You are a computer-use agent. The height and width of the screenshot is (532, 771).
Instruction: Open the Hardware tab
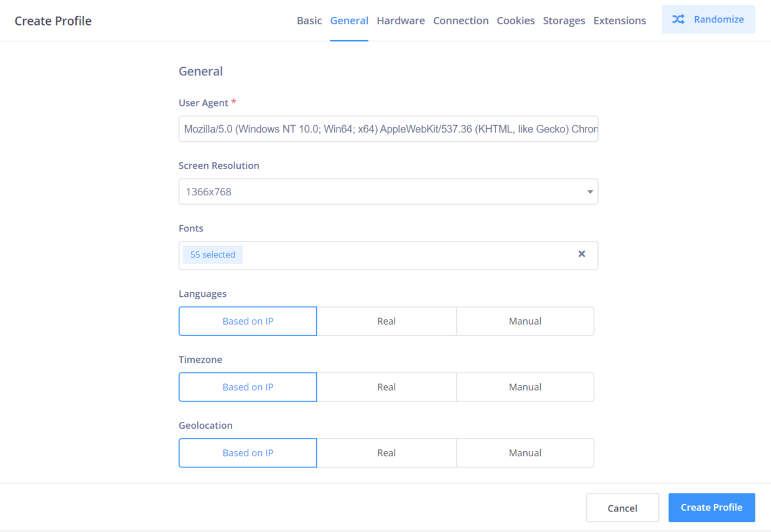point(401,21)
